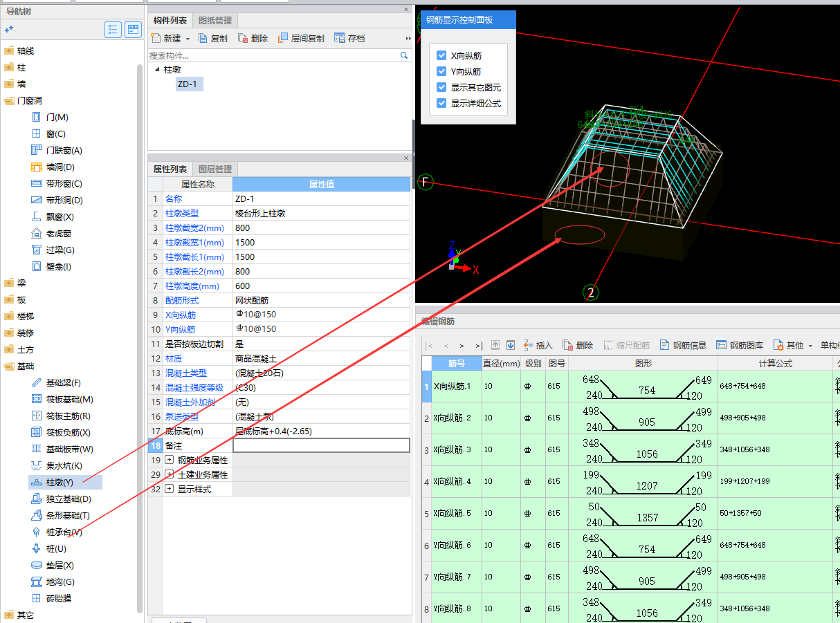Disable the 显示详细公式 checkbox

(441, 104)
